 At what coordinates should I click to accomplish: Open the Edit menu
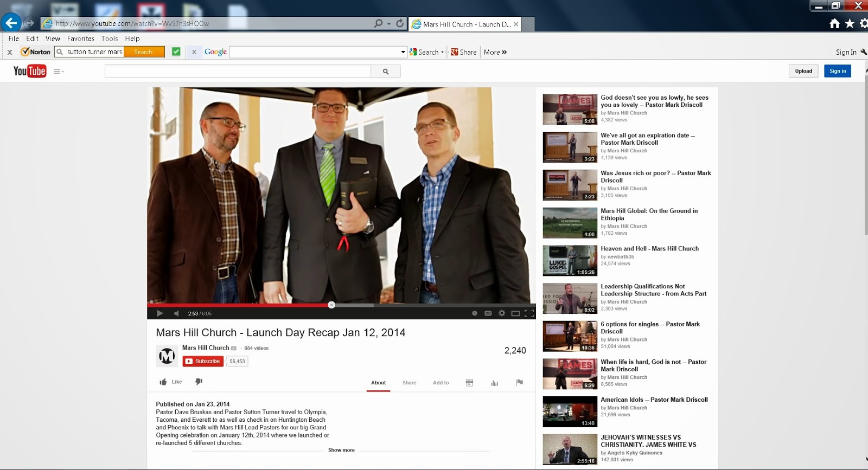pyautogui.click(x=32, y=38)
